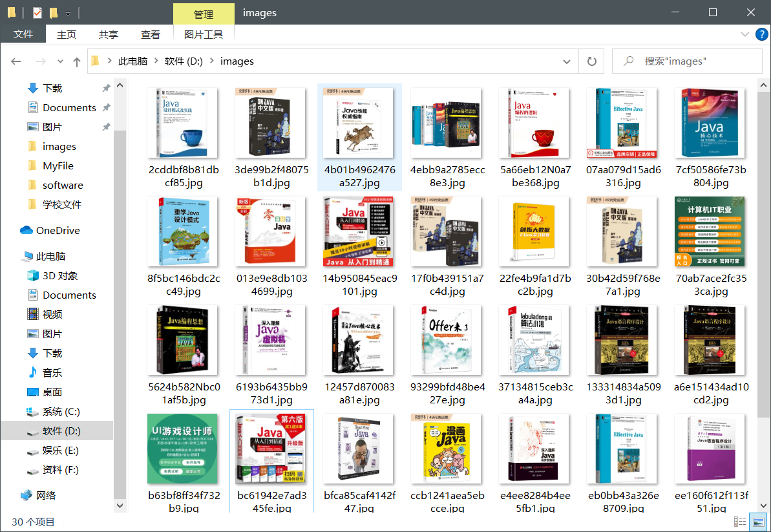This screenshot has height=532, width=771.
Task: Select thumbnail 22fe4b9fa1d7bc2b.jpg
Action: tap(535, 231)
